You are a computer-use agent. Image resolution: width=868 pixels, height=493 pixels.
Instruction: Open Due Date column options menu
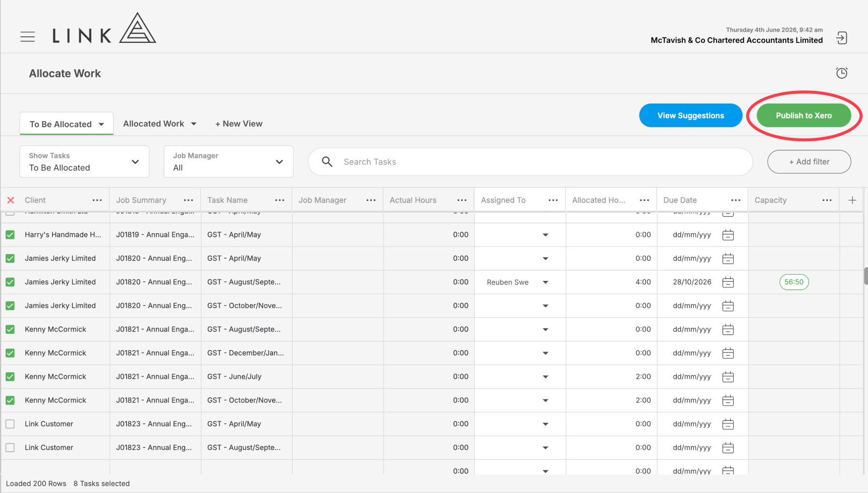coord(736,200)
